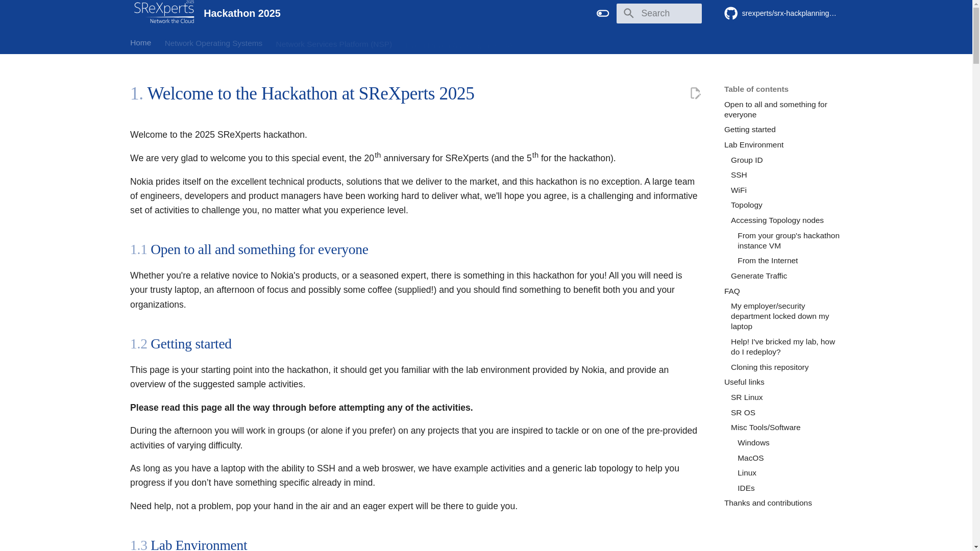The width and height of the screenshot is (980, 551).
Task: Click the edit this page icon
Action: click(x=695, y=93)
